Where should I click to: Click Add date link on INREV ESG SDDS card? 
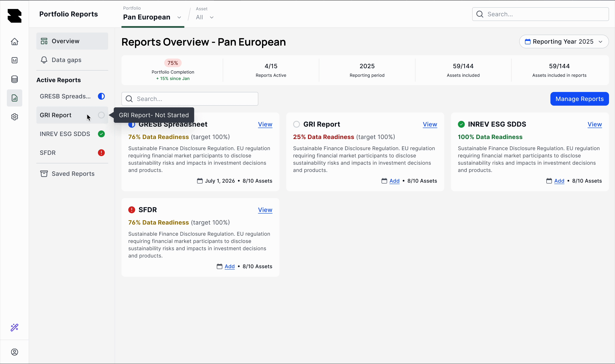pyautogui.click(x=559, y=181)
